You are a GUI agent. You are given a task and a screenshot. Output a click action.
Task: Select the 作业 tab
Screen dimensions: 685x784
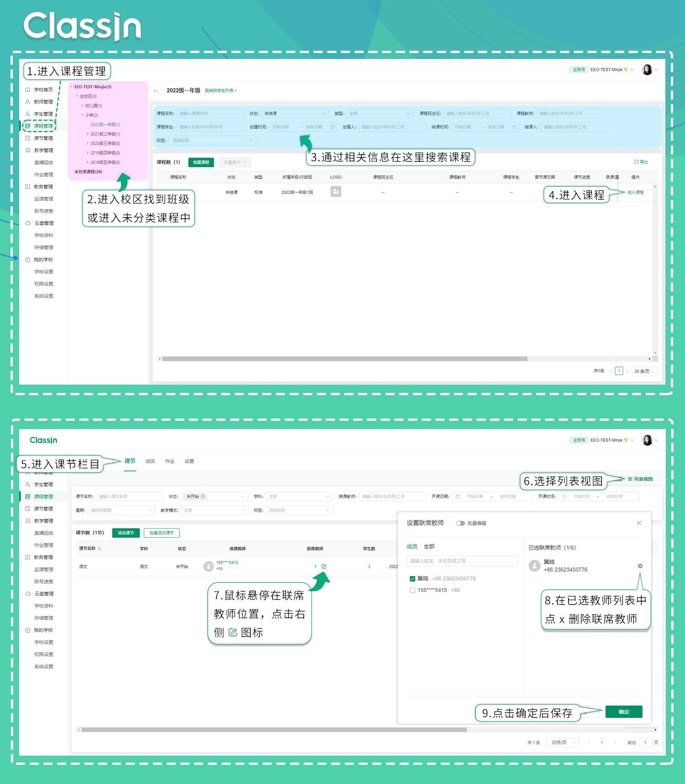170,461
